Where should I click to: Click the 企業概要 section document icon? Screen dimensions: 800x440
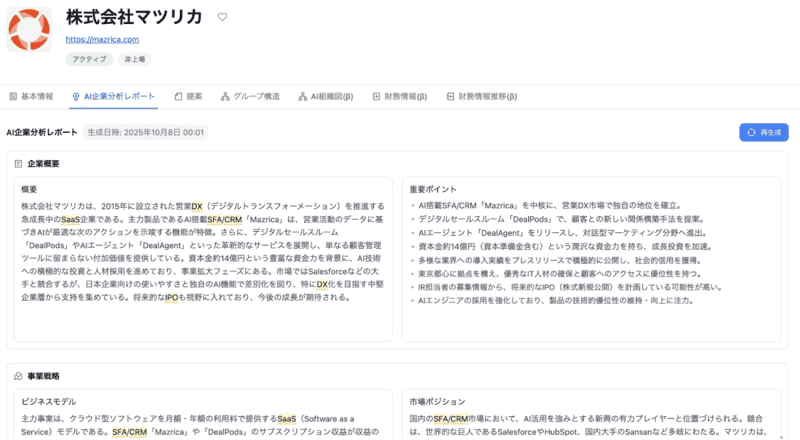(18, 163)
